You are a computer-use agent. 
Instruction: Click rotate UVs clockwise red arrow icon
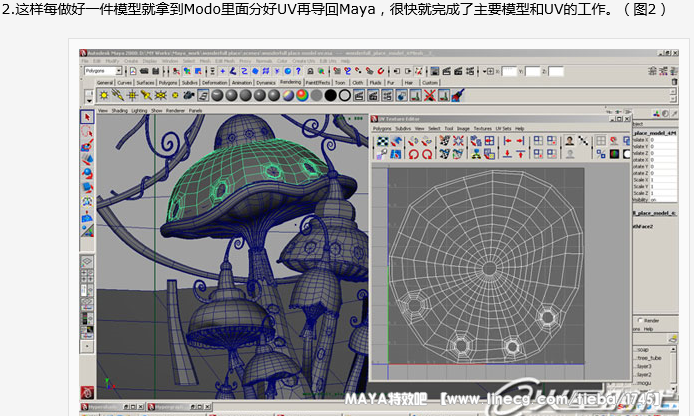coord(427,154)
